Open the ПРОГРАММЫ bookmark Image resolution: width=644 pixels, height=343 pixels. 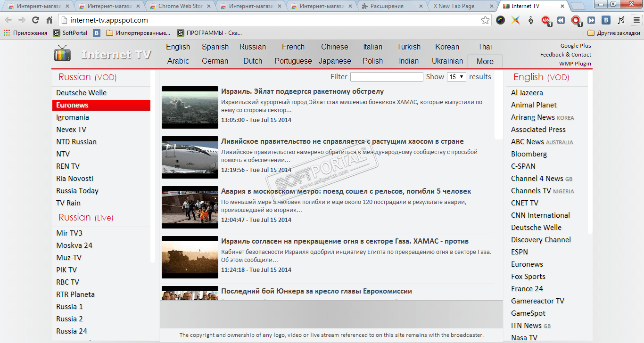point(209,33)
